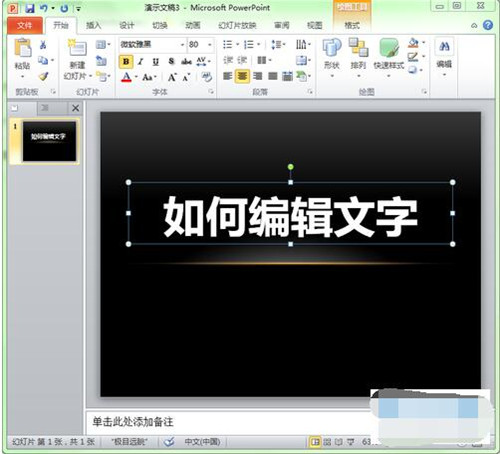Decrease font size with the small A

coord(186,78)
